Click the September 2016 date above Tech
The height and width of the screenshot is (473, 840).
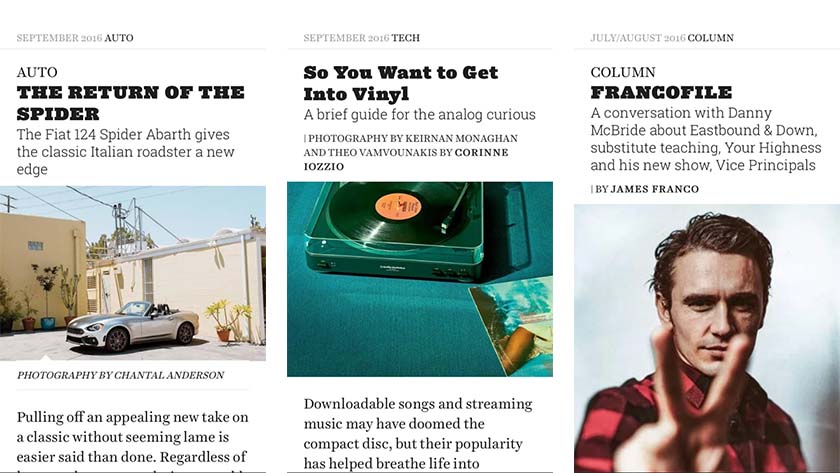pos(346,37)
